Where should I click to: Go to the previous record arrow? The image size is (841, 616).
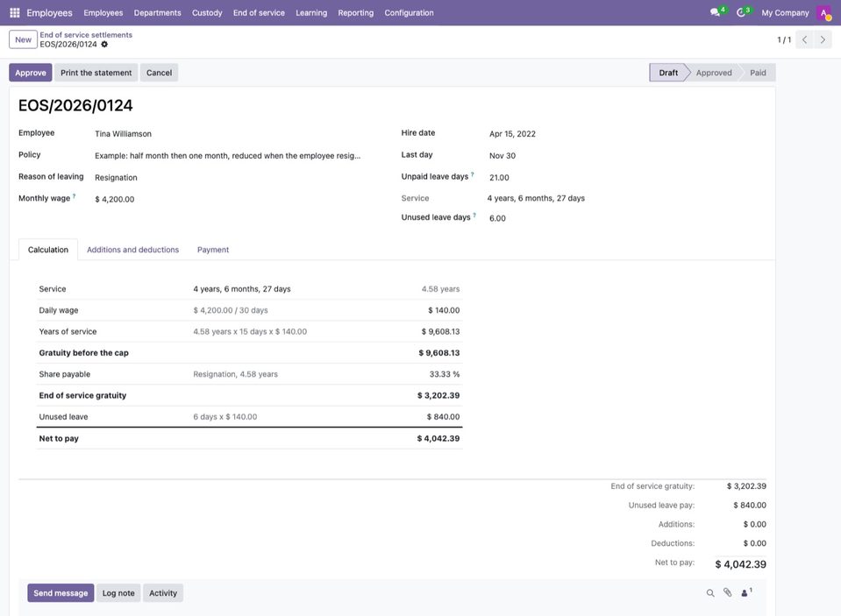(804, 39)
